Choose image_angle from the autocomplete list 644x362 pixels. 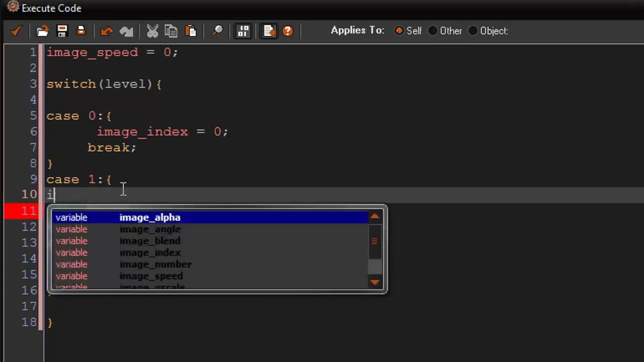(x=210, y=229)
